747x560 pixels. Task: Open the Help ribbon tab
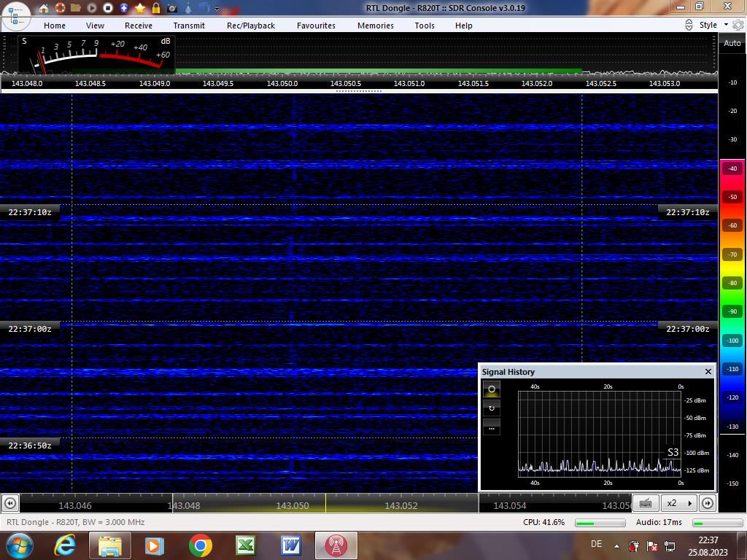click(463, 26)
